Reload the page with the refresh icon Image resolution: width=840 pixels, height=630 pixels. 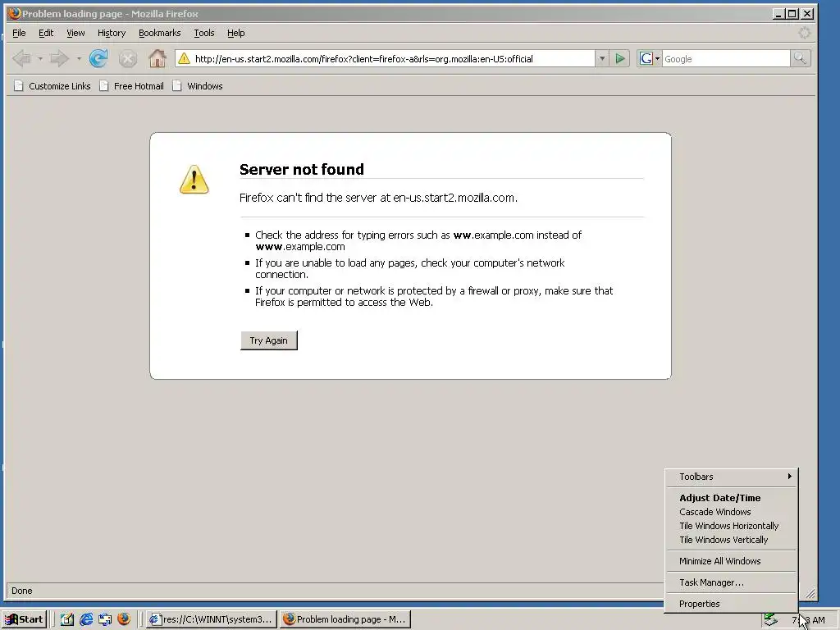coord(98,58)
